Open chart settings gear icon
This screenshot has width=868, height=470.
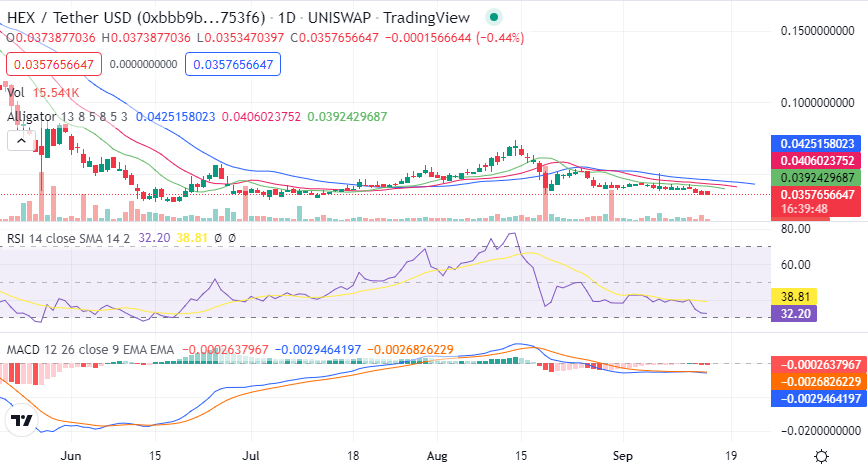pos(822,456)
